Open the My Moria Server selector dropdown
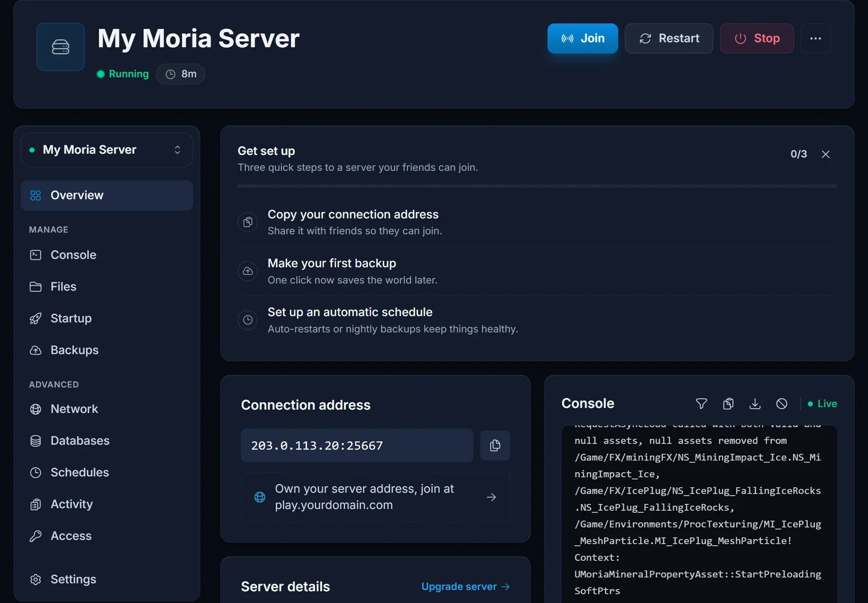 tap(106, 150)
